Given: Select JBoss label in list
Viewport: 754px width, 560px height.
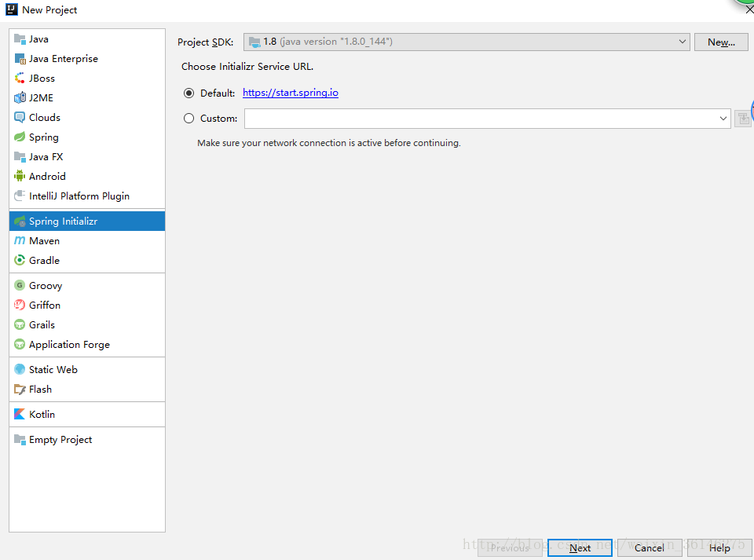Looking at the screenshot, I should tap(42, 79).
